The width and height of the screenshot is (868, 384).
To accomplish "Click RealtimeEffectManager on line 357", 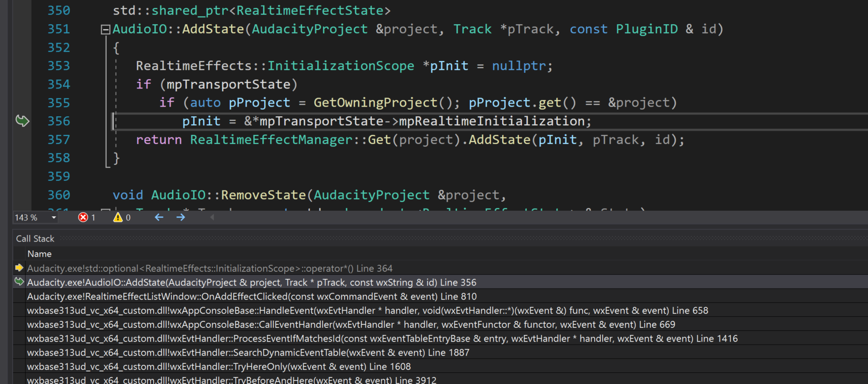I will pos(271,140).
